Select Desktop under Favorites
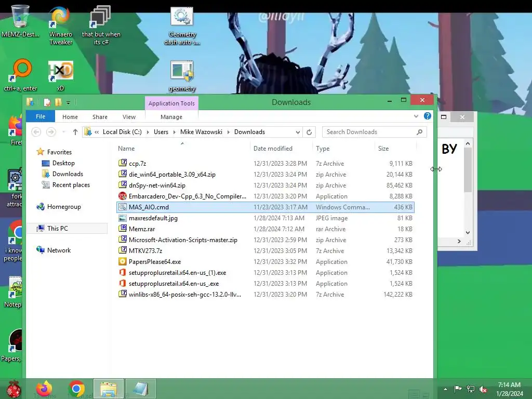Image resolution: width=532 pixels, height=399 pixels. click(x=63, y=163)
